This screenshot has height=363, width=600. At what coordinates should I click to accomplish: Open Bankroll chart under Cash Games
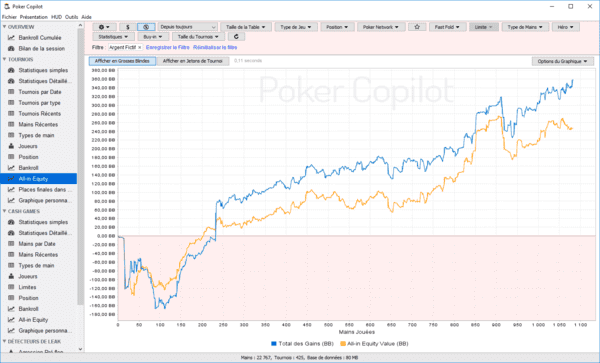coord(28,309)
